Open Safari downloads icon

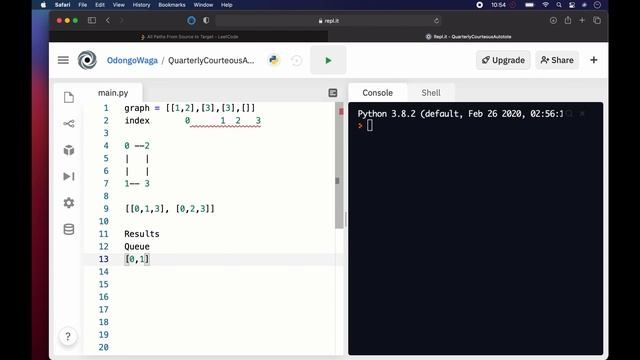553,20
